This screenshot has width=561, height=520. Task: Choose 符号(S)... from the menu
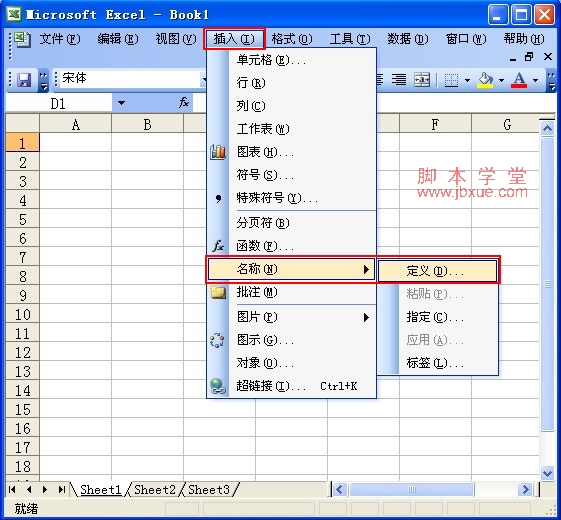pyautogui.click(x=291, y=175)
